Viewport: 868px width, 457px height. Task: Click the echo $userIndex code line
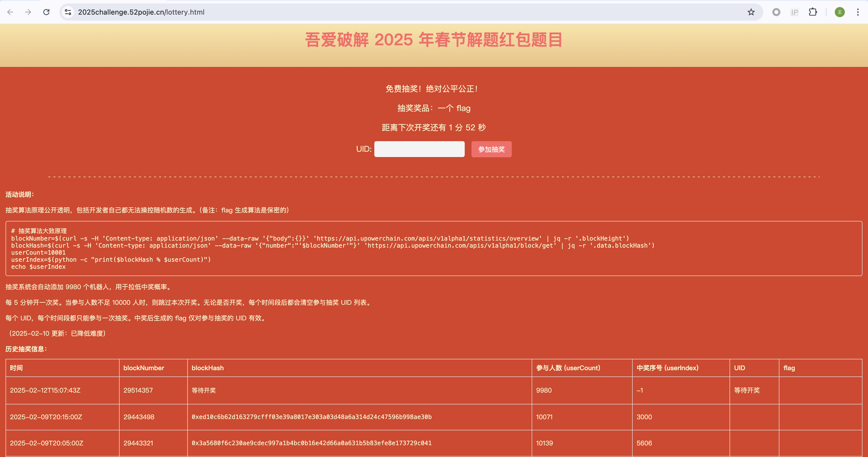coord(39,267)
